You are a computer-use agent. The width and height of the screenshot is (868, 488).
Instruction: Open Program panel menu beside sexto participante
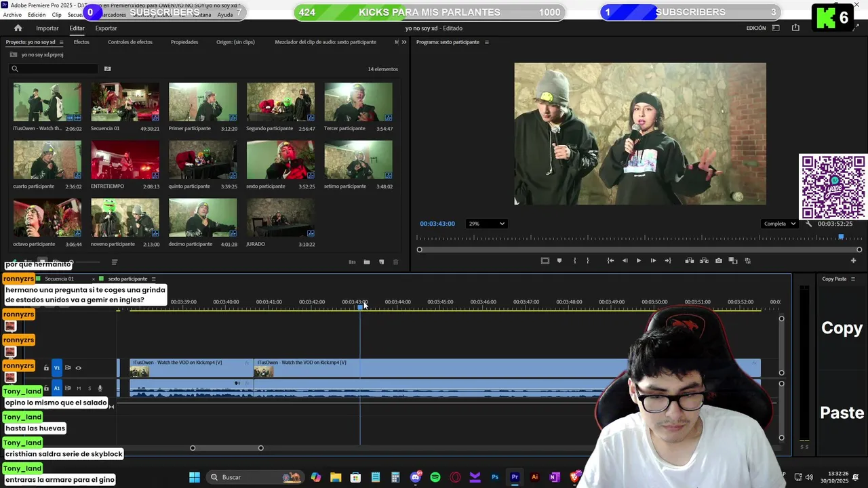pyautogui.click(x=486, y=42)
